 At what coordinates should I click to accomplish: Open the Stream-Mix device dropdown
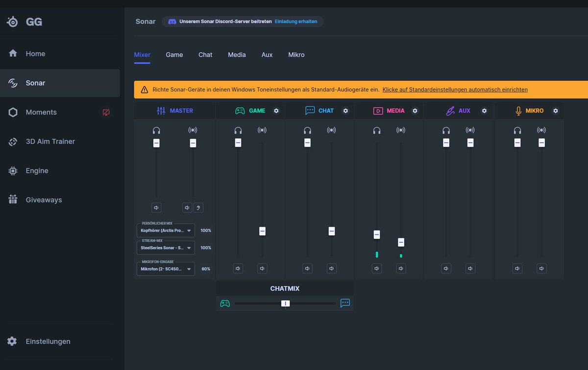(166, 248)
